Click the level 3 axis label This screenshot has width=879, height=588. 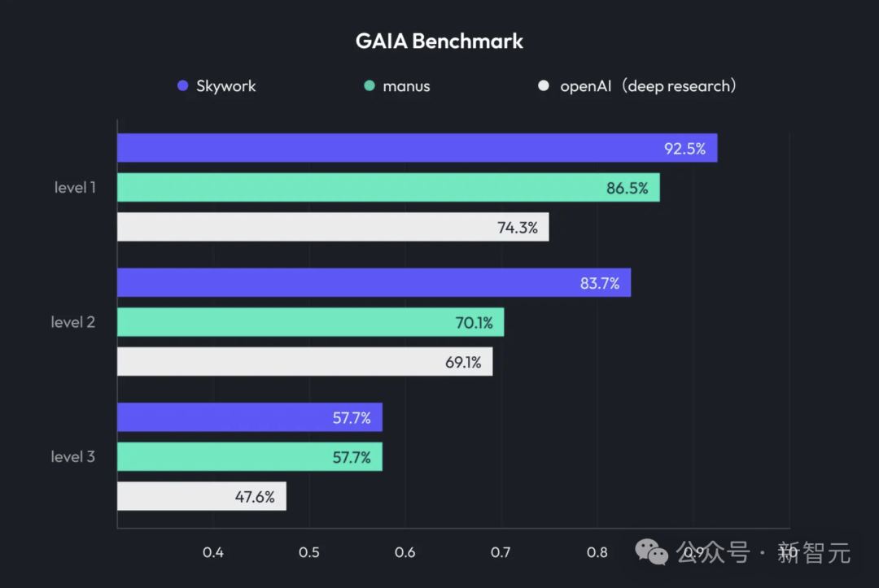[73, 456]
